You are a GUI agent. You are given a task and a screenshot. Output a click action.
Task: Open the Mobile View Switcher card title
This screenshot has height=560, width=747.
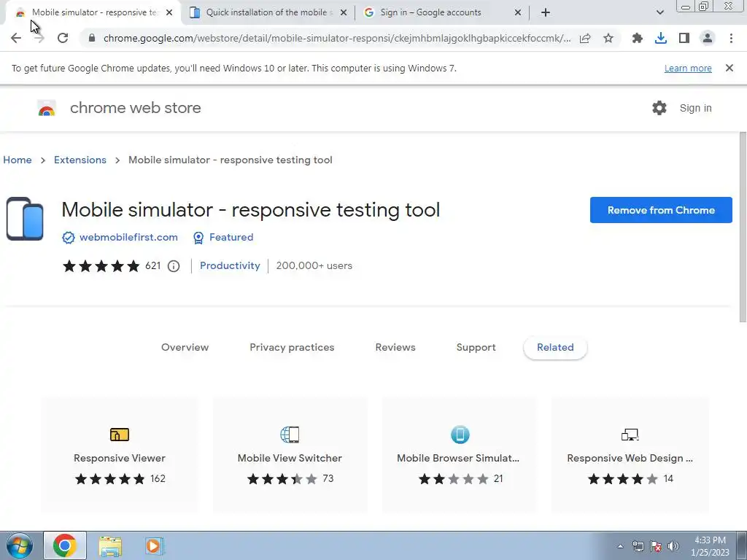290,458
